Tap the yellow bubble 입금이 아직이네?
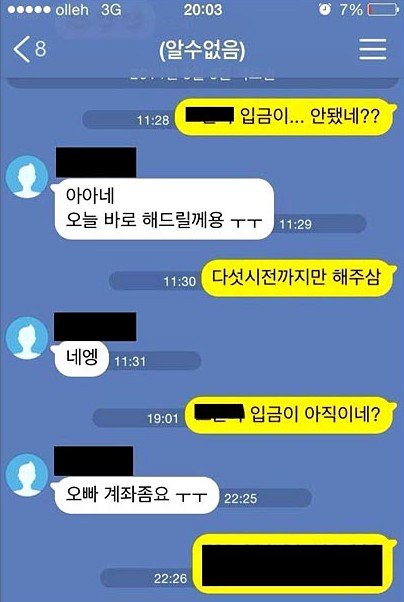The height and width of the screenshot is (602, 404). pyautogui.click(x=290, y=415)
